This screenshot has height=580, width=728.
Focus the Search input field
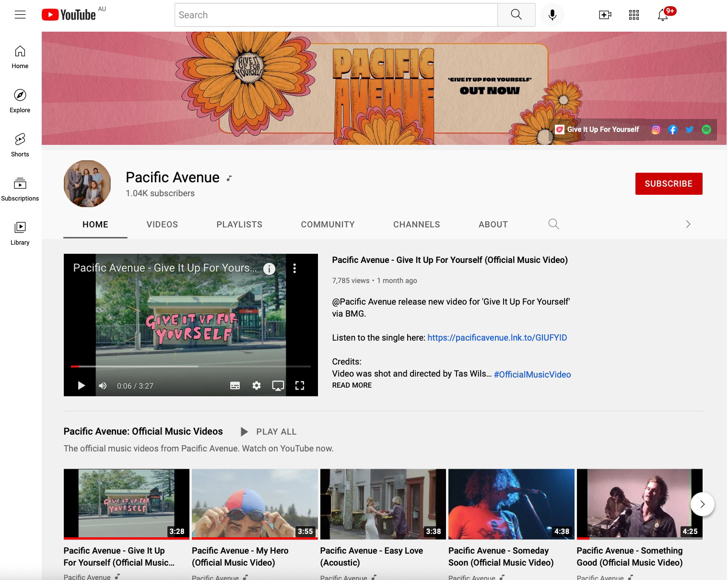pyautogui.click(x=336, y=15)
